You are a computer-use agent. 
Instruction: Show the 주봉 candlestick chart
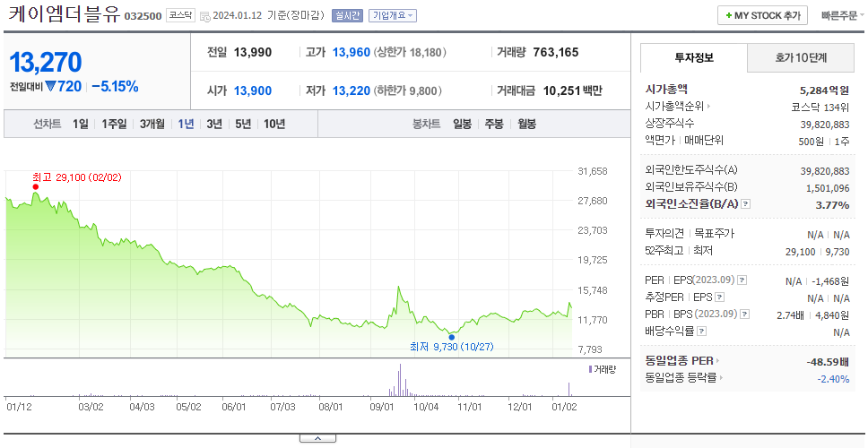click(x=494, y=124)
